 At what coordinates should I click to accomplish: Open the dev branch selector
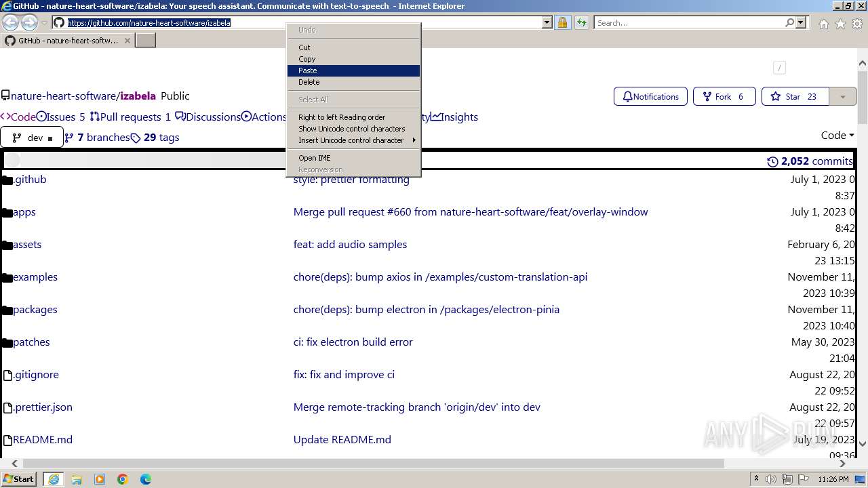pos(32,138)
